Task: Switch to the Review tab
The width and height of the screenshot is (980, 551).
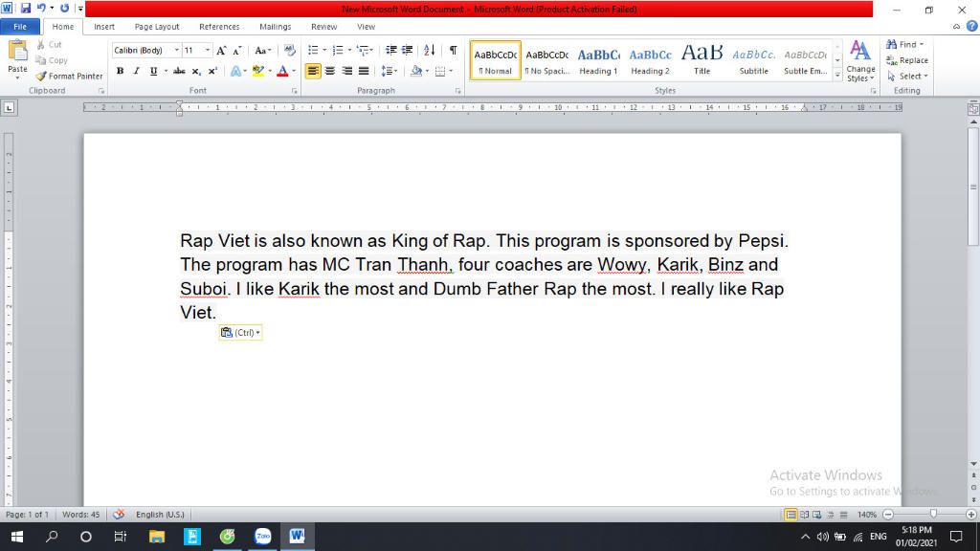Action: pos(323,27)
